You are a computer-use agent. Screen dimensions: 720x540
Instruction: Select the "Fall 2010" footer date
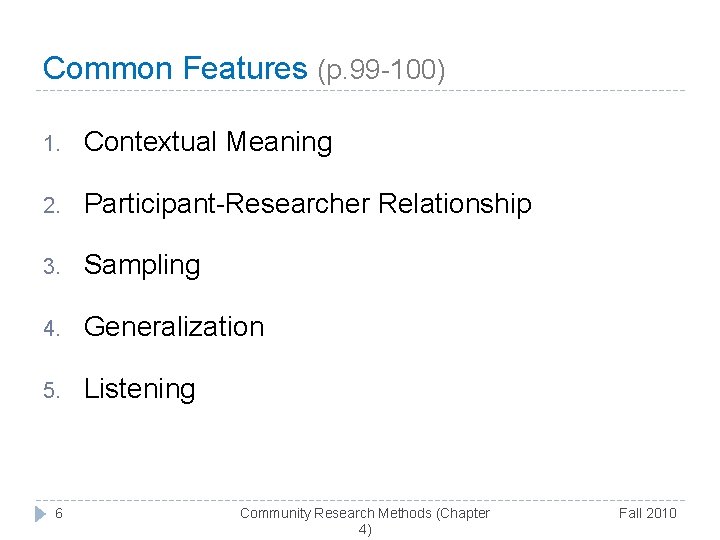pyautogui.click(x=647, y=513)
